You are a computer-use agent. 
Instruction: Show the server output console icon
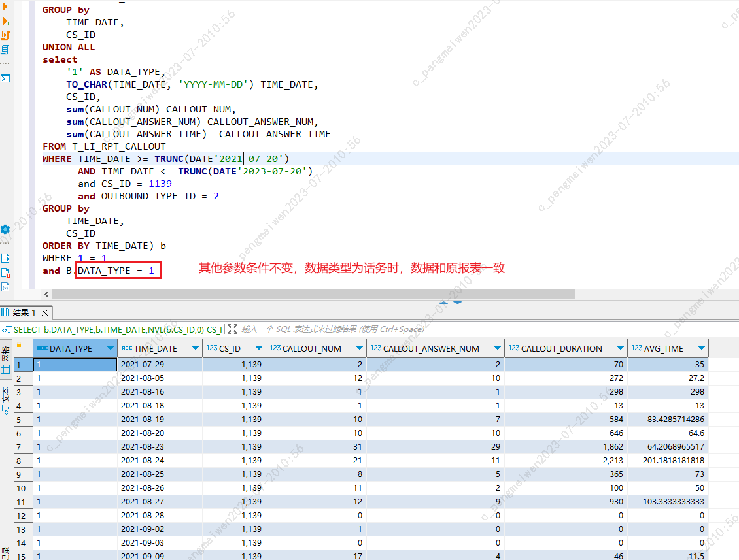[6, 78]
